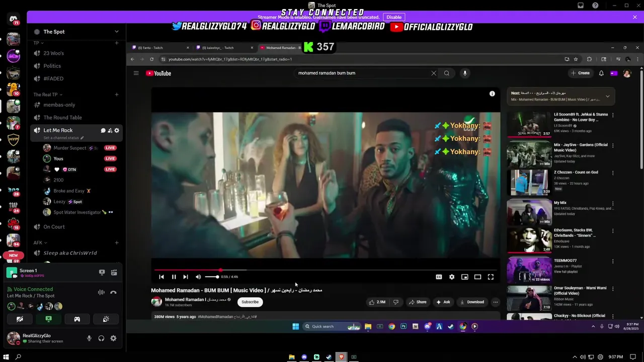The width and height of the screenshot is (644, 362).
Task: Open the Politics voice channel
Action: point(75,66)
